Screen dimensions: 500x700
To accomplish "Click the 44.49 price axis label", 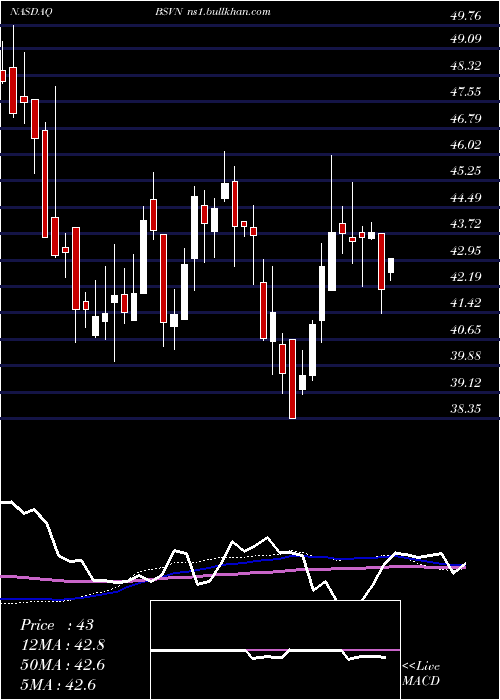I will (466, 197).
